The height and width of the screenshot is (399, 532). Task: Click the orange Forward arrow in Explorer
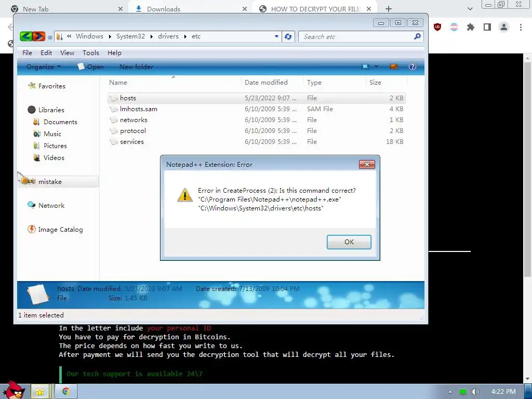click(38, 36)
